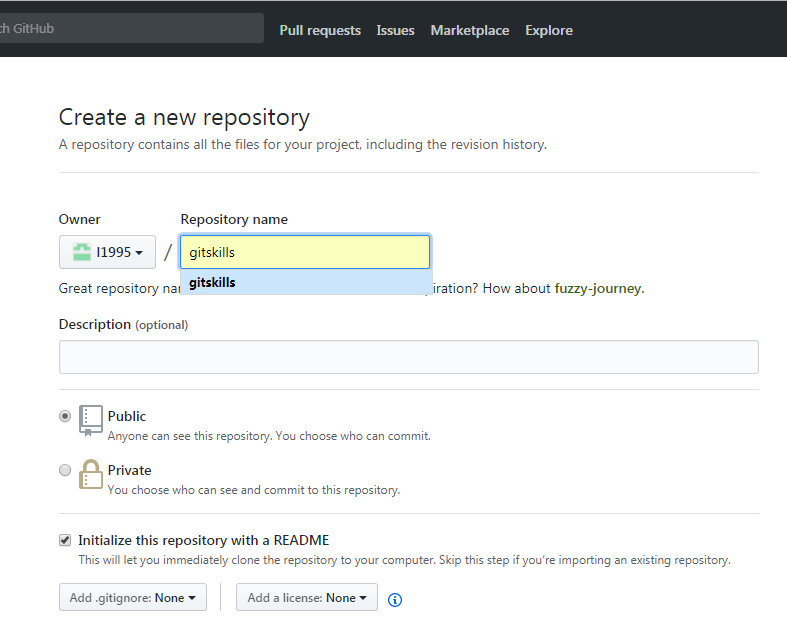Open Marketplace in the top navigation
787x620 pixels.
[470, 30]
